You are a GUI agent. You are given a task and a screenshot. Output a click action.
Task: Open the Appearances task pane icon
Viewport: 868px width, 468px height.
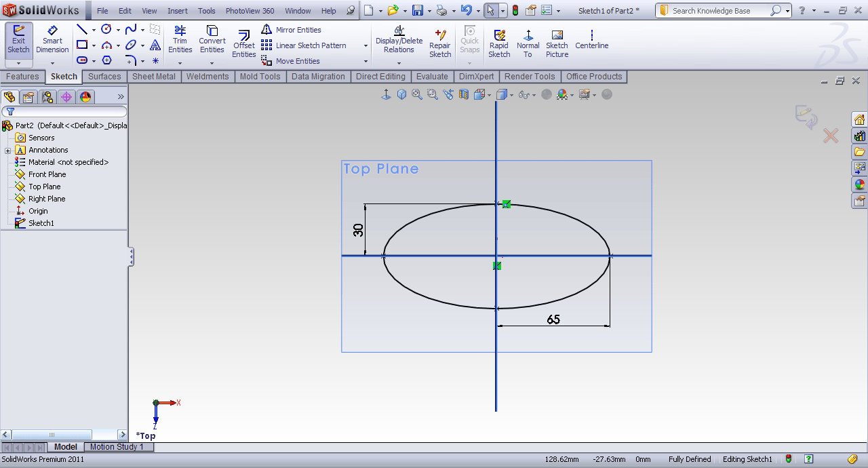tap(859, 184)
